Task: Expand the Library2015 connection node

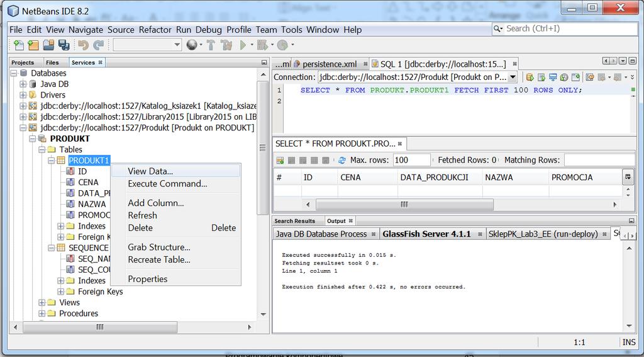Action: (x=23, y=117)
